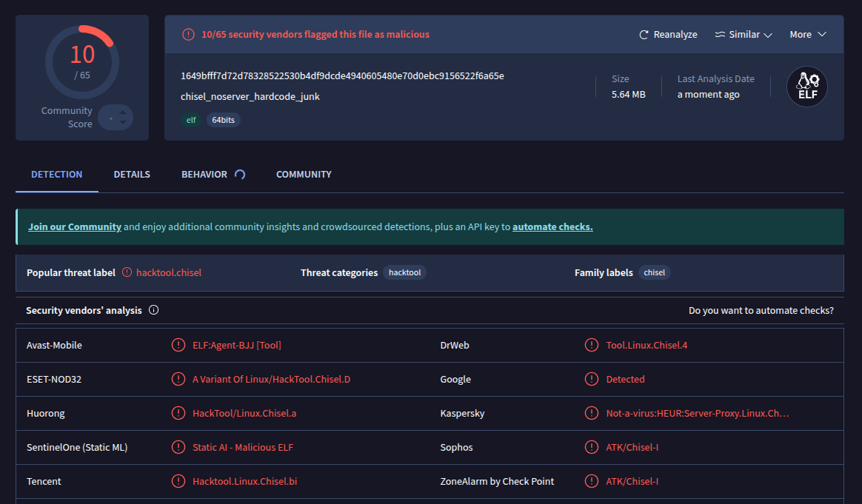Viewport: 862px width, 504px height.
Task: Click the DrWeb detection alert icon
Action: click(592, 345)
